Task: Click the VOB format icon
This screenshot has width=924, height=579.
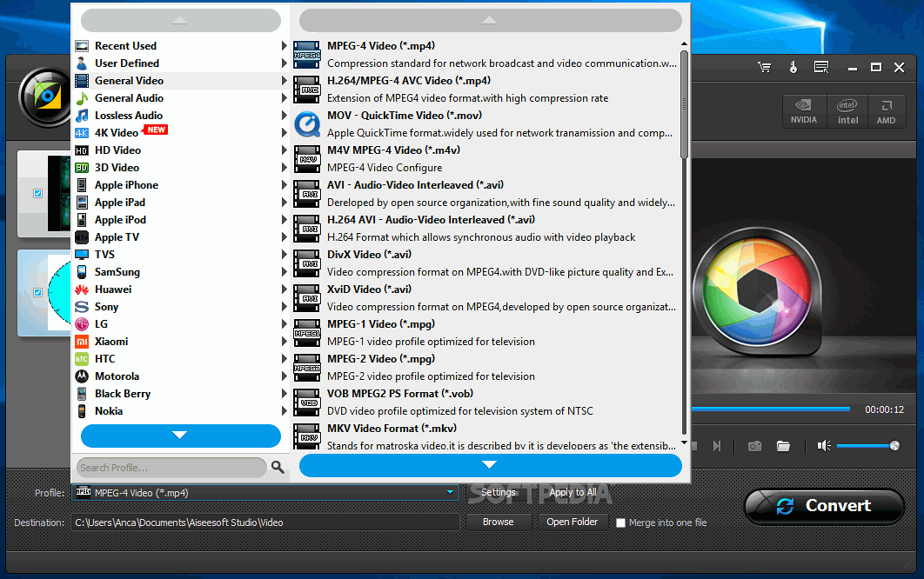Action: pyautogui.click(x=307, y=403)
